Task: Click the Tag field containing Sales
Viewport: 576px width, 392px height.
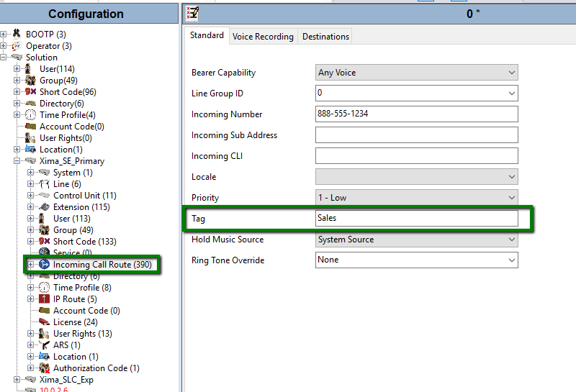Action: click(x=417, y=218)
